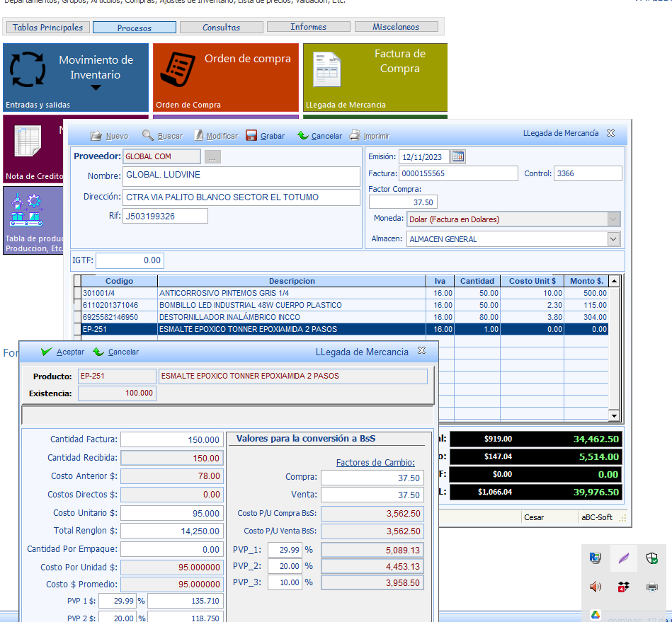Screen dimensions: 672x622
Task: Click the Nuevo toolbar icon
Action: pos(96,135)
